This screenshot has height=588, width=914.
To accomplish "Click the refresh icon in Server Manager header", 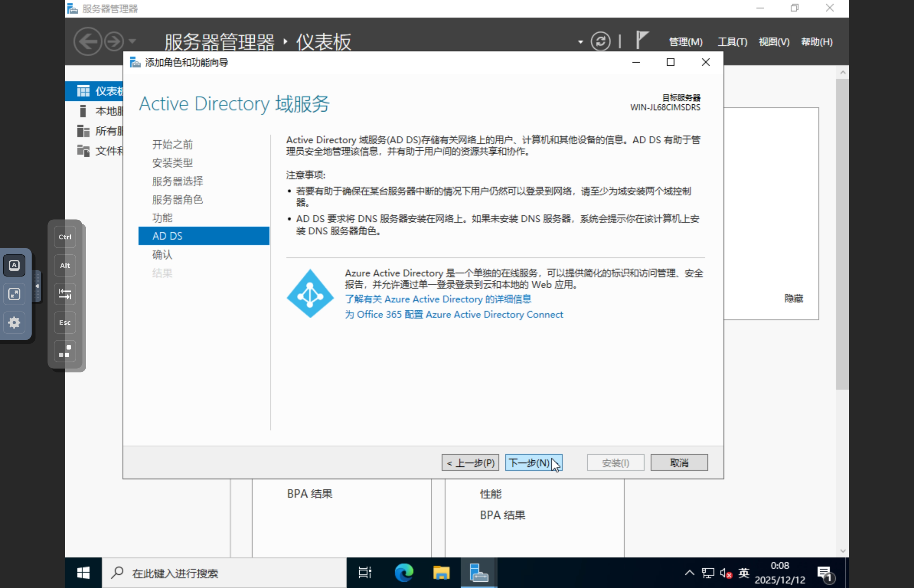I will click(x=600, y=41).
